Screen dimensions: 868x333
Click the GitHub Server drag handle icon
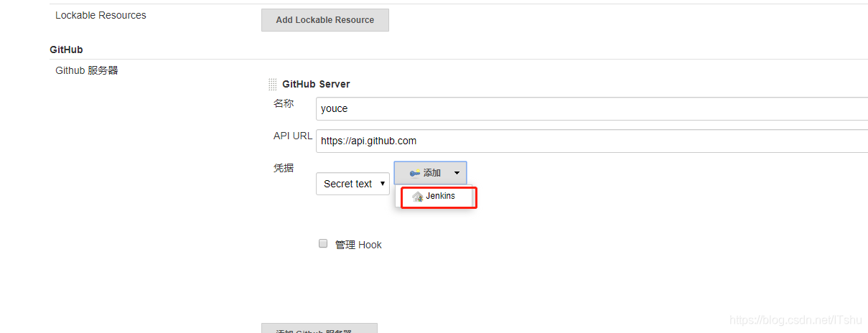[x=272, y=84]
